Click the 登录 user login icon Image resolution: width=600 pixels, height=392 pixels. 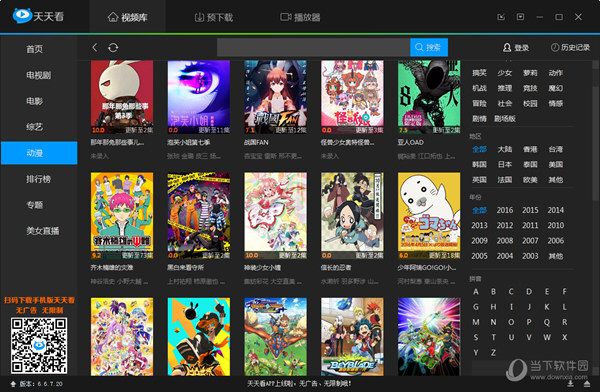coord(507,47)
